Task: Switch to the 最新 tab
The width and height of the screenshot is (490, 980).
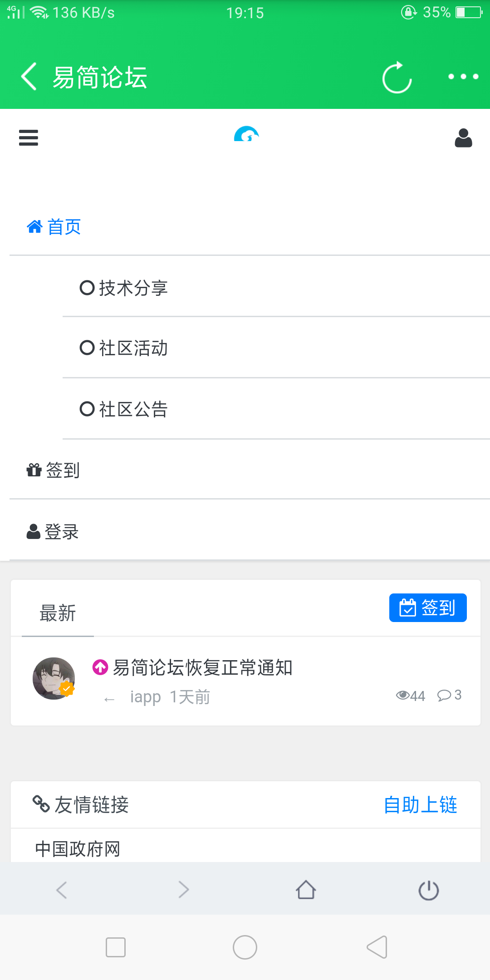Action: click(58, 613)
